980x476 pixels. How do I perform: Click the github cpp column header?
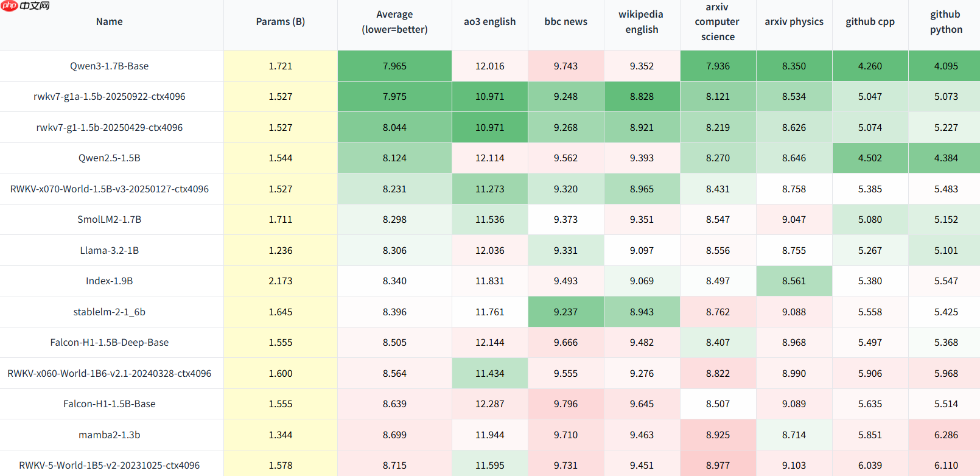click(870, 22)
